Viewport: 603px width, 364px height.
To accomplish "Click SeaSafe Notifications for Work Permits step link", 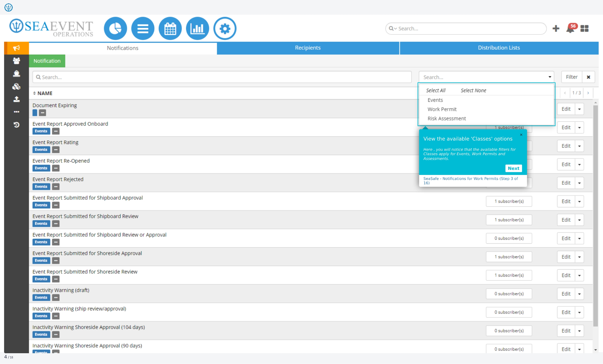I will (471, 181).
